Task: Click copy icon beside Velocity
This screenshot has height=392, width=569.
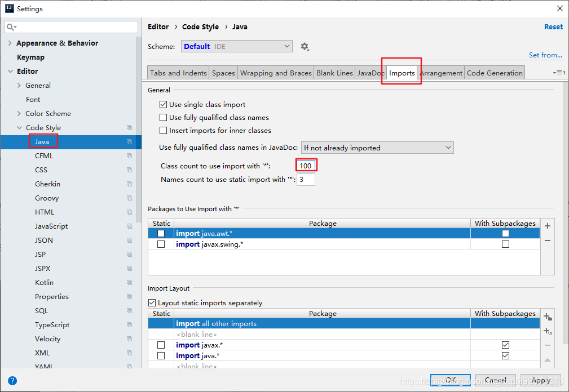Action: coord(129,338)
